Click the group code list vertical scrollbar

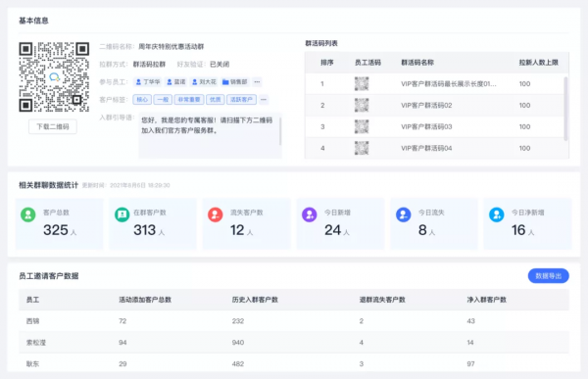click(565, 109)
